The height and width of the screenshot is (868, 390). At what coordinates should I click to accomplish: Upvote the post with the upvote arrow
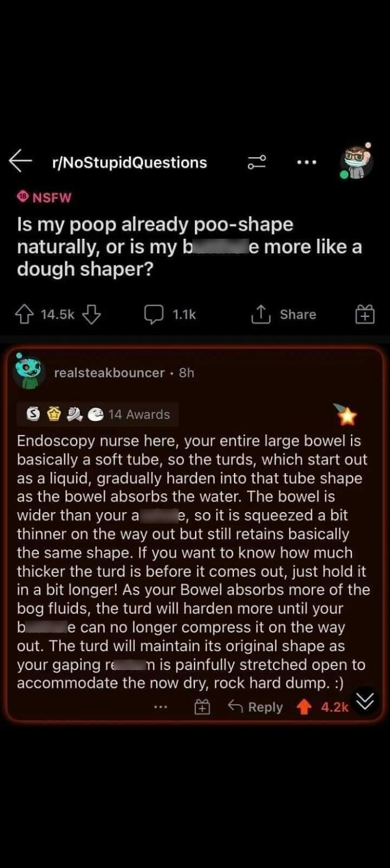(x=25, y=314)
